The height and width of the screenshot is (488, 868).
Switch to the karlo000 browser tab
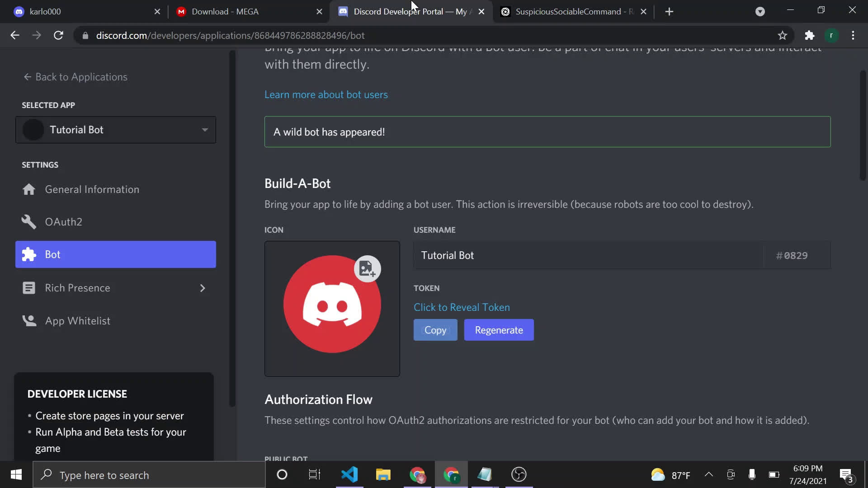click(x=45, y=12)
